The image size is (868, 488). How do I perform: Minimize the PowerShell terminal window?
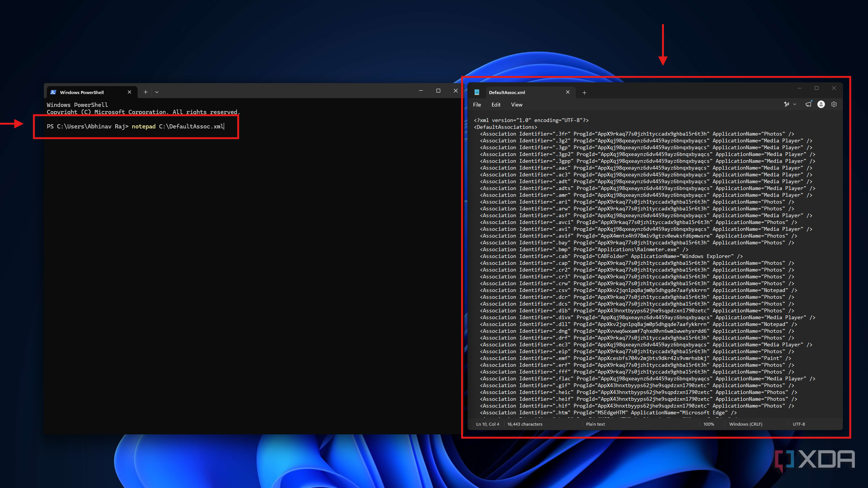(x=421, y=91)
